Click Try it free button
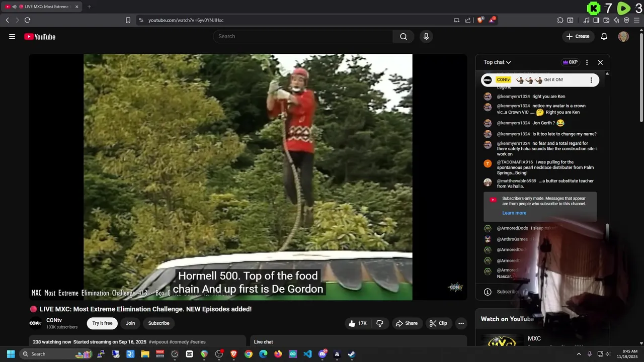 [x=102, y=323]
